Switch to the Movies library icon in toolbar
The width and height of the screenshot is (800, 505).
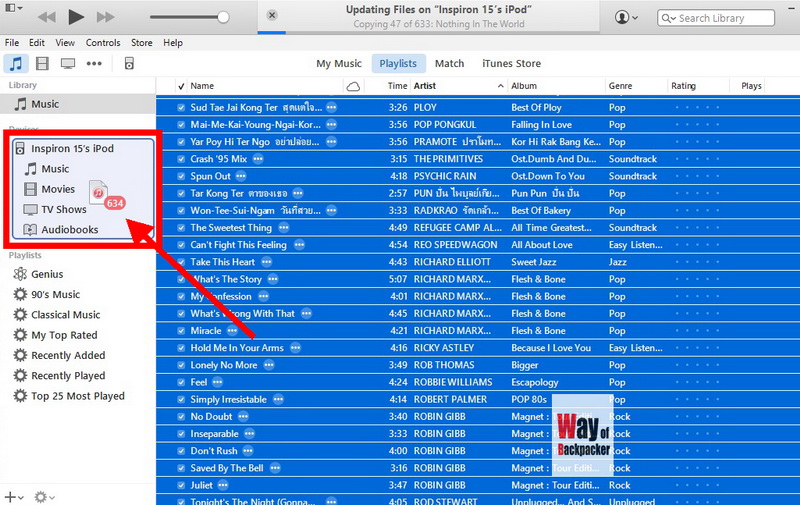pyautogui.click(x=42, y=64)
